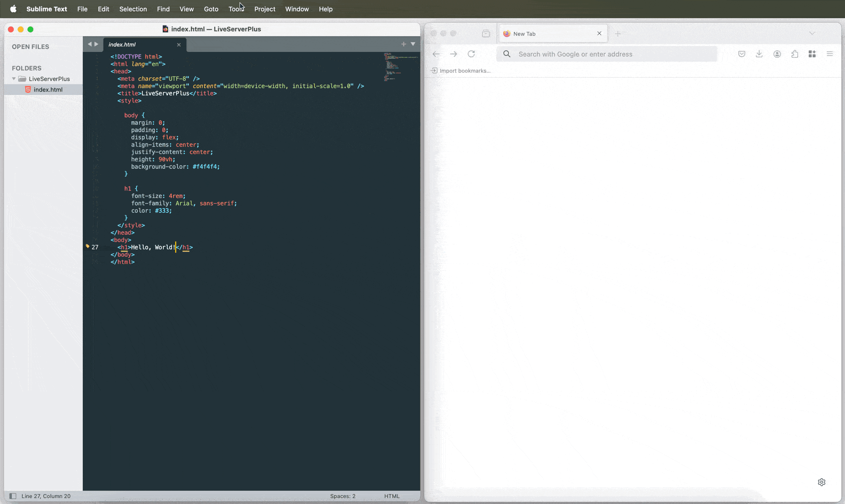Open Firefox downloads icon
Viewport: 845px width, 504px height.
pos(759,54)
